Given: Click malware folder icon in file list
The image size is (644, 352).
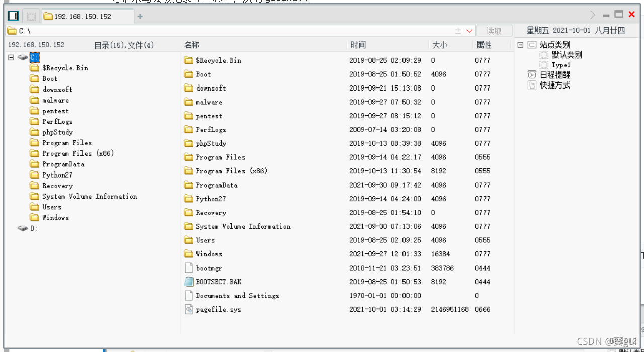Looking at the screenshot, I should click(x=189, y=102).
